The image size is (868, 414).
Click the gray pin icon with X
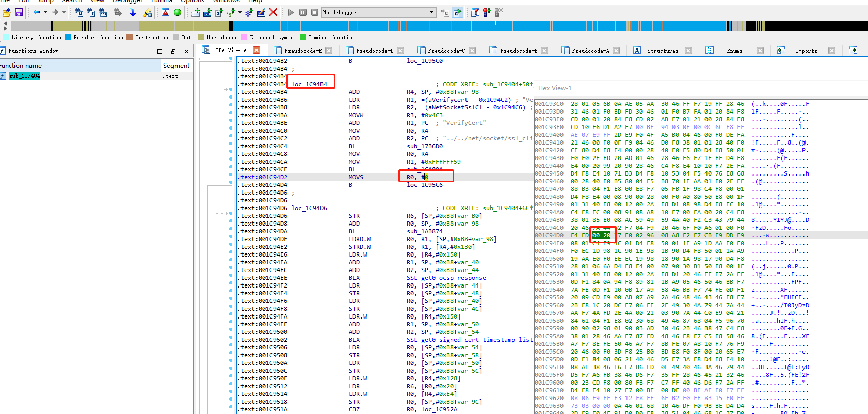click(x=499, y=12)
